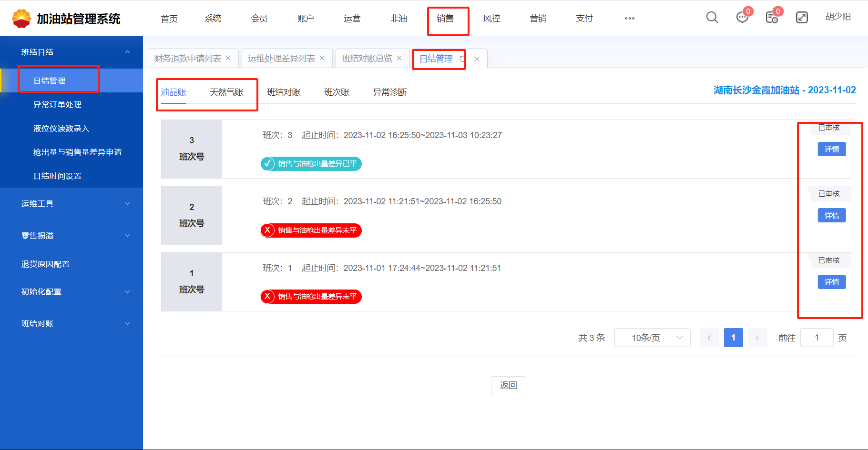Click the page jump number field
Image resolution: width=868 pixels, height=450 pixels.
pyautogui.click(x=817, y=338)
